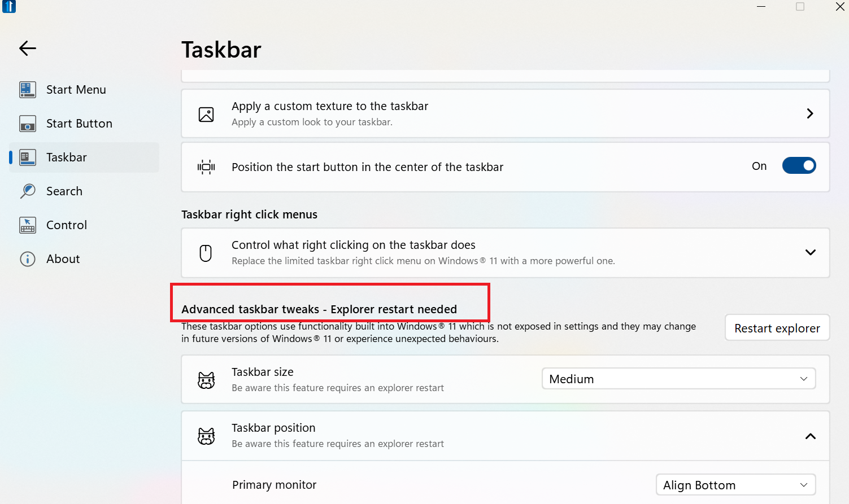Click the cat icon next to Taskbar position
This screenshot has width=849, height=504.
click(206, 436)
